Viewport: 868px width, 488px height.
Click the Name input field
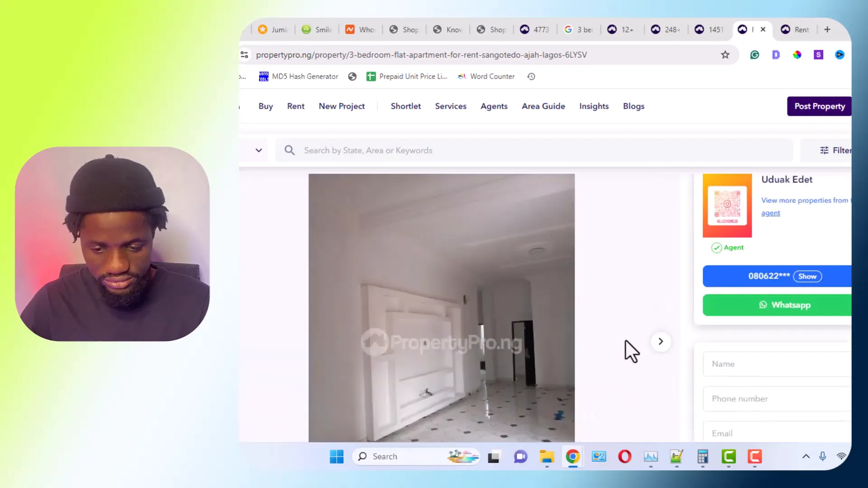777,364
